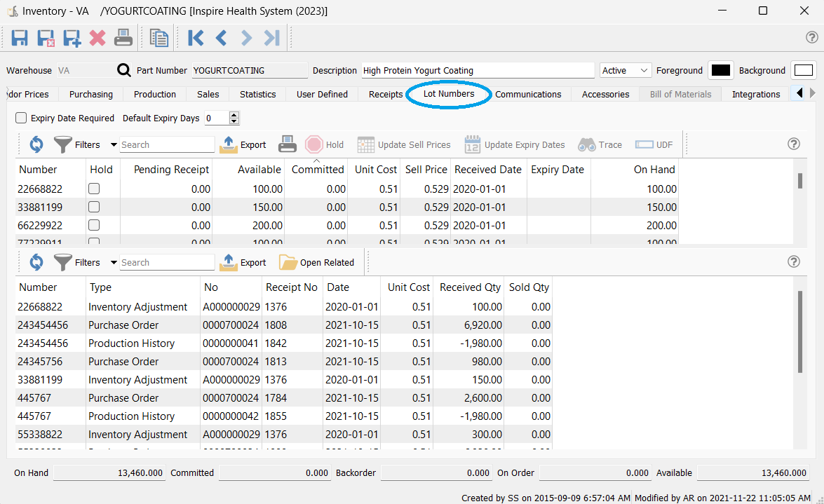Refresh the lot numbers list
Screen dimensions: 824x504
point(36,144)
